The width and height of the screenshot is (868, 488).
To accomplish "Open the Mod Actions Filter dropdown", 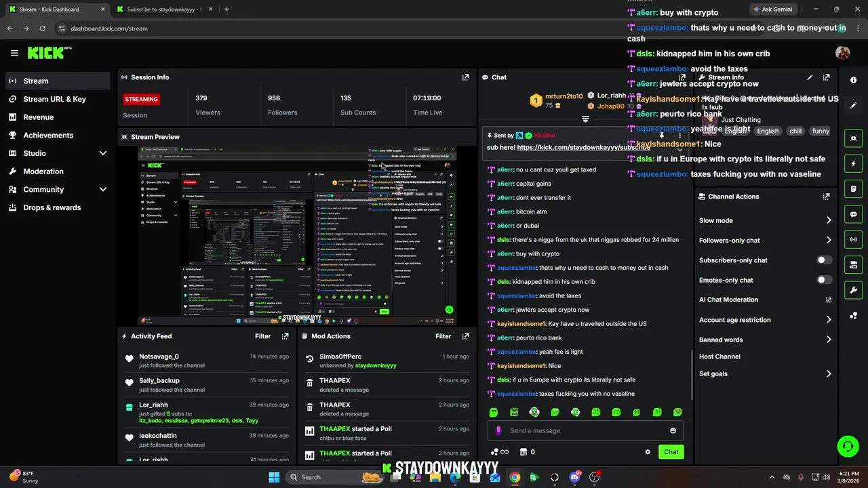I will point(443,336).
